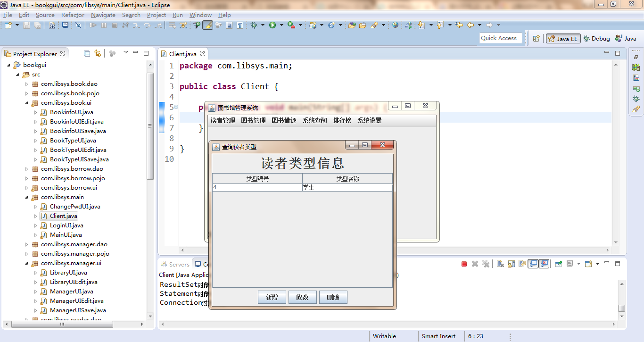Viewport: 644px width, 342px height.
Task: Open the Navigate menu
Action: pyautogui.click(x=103, y=15)
